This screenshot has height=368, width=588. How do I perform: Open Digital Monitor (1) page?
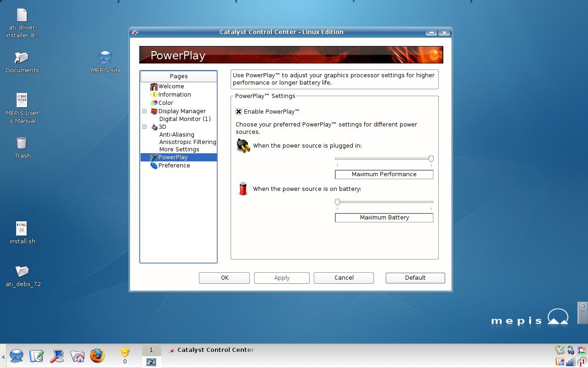[185, 119]
